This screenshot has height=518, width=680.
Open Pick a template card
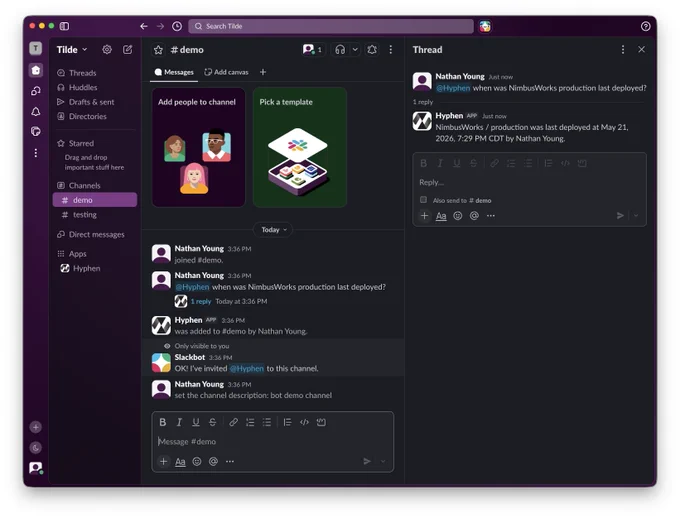coord(300,148)
